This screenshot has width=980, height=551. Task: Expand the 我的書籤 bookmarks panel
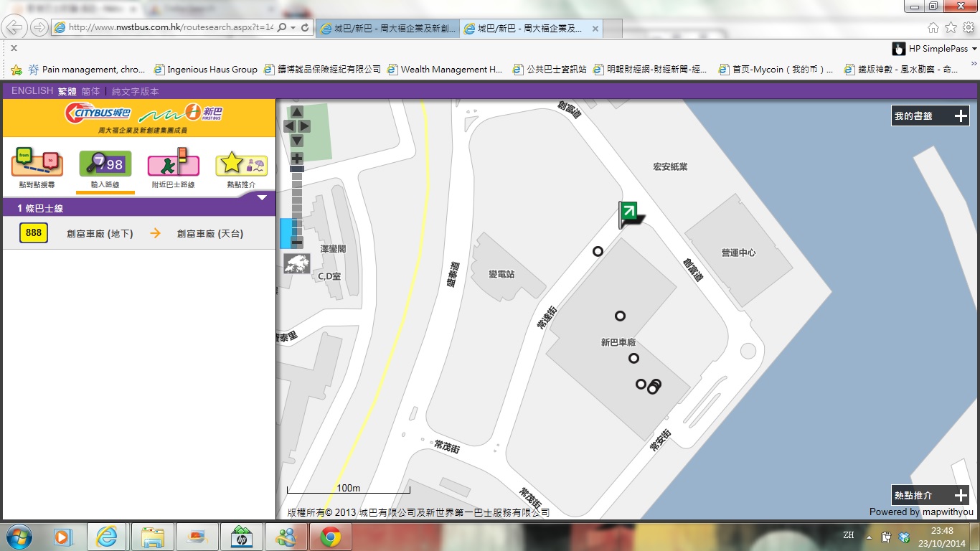point(961,116)
